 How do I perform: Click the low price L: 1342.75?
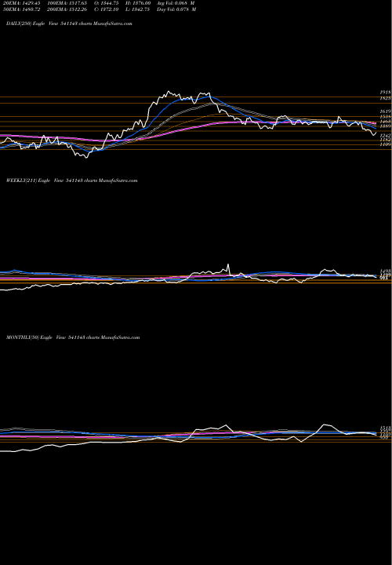click(138, 9)
